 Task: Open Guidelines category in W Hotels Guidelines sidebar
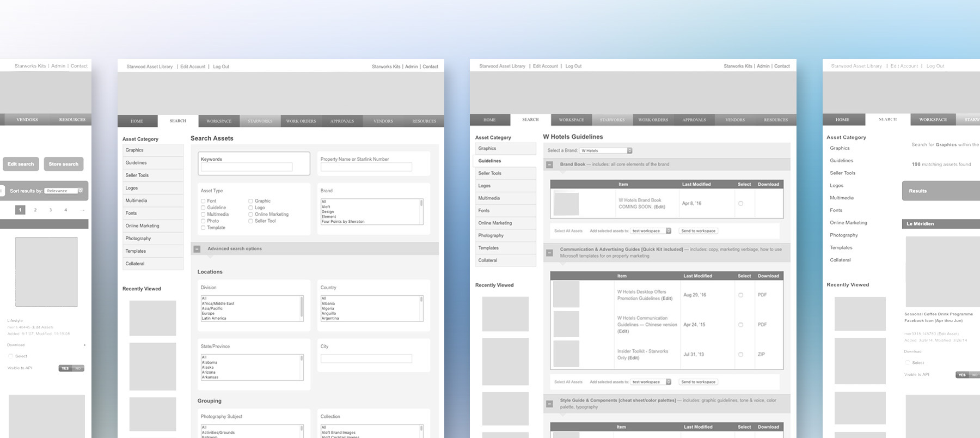pyautogui.click(x=505, y=161)
